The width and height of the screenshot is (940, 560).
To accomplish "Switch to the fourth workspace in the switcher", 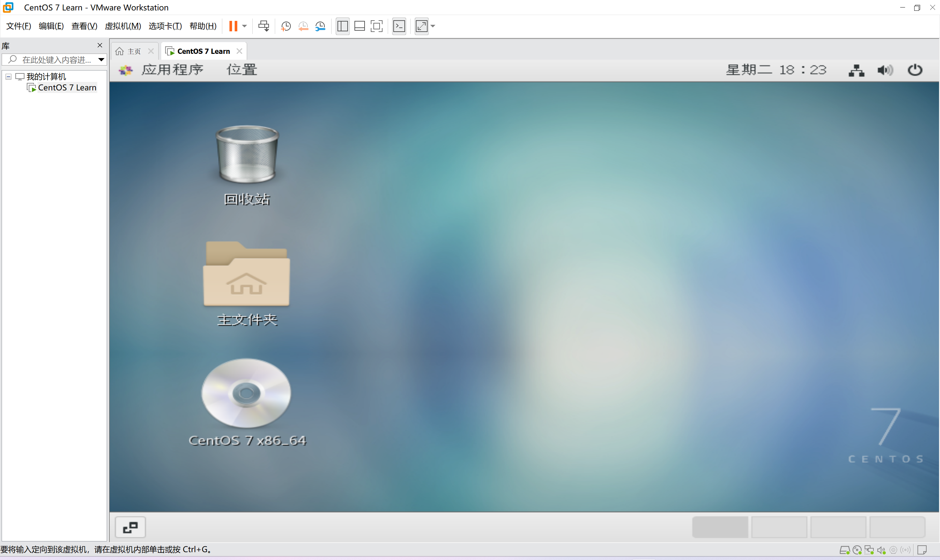I will tap(897, 527).
